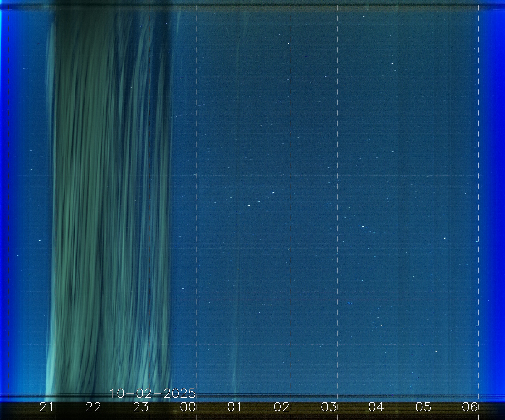This screenshot has height=420, width=505.
Task: Click the 22 hour label
Action: click(x=93, y=407)
